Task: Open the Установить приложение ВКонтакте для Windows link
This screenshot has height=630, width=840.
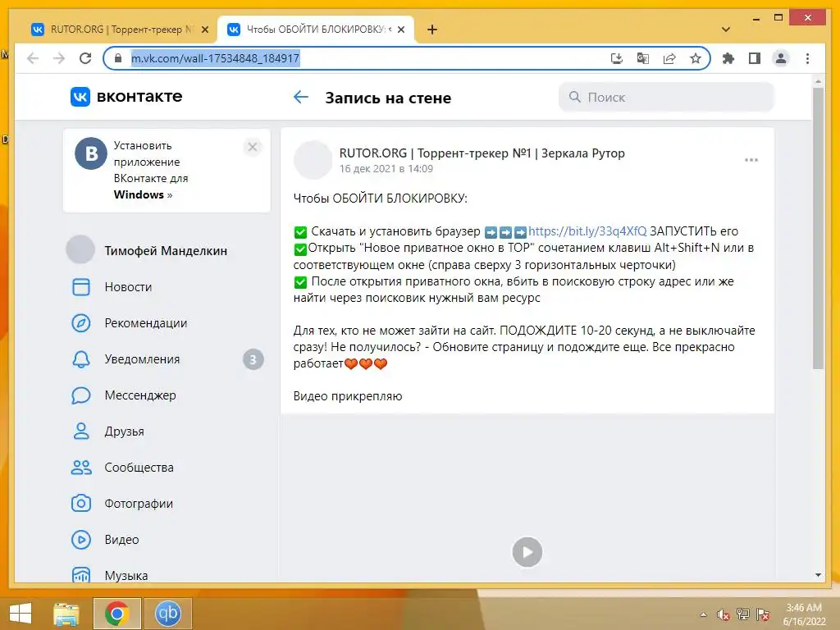Action: [x=151, y=170]
